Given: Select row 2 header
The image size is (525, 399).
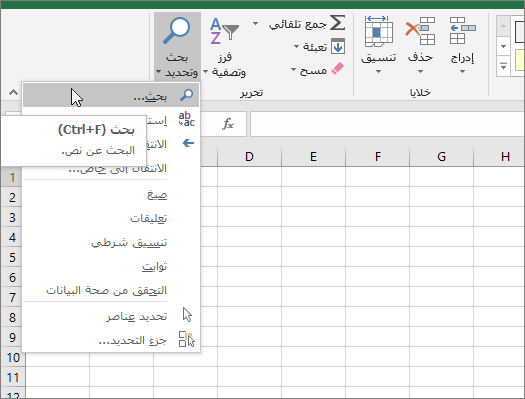Looking at the screenshot, I should [x=11, y=197].
